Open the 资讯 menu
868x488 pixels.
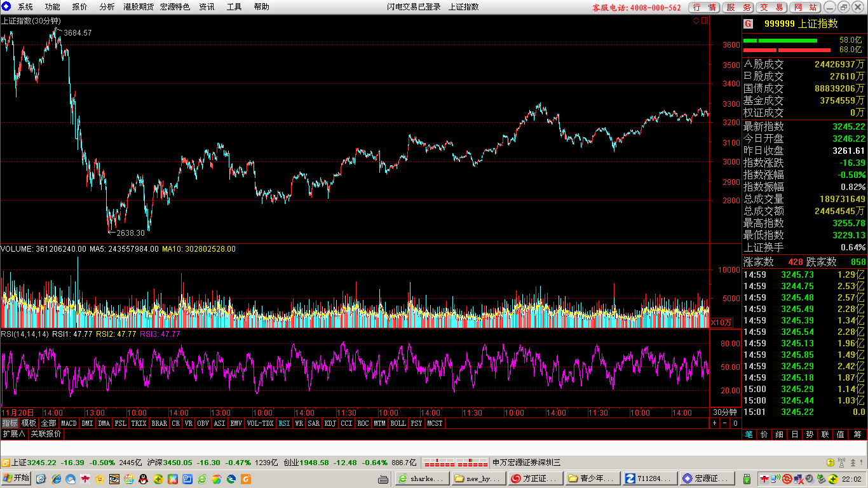click(207, 7)
